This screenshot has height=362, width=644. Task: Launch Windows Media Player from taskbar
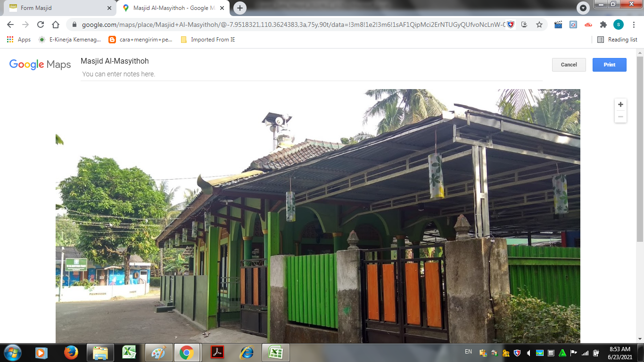click(x=41, y=353)
